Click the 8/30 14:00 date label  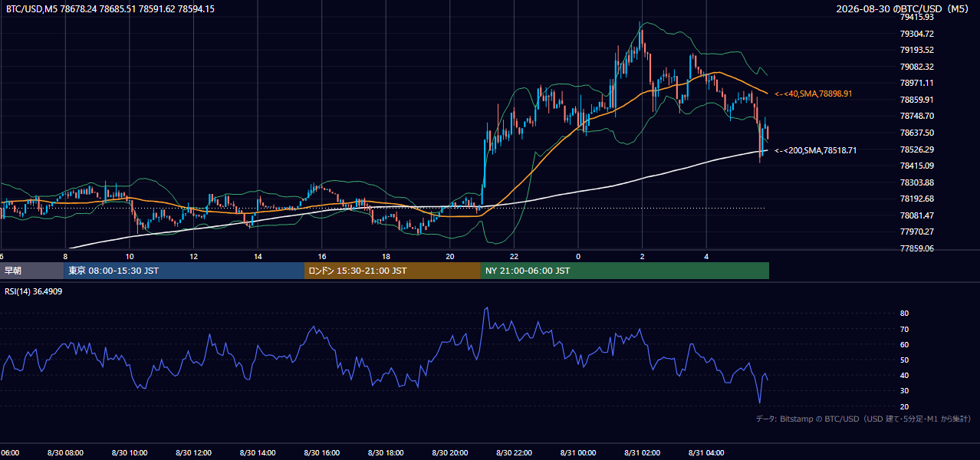[258, 453]
